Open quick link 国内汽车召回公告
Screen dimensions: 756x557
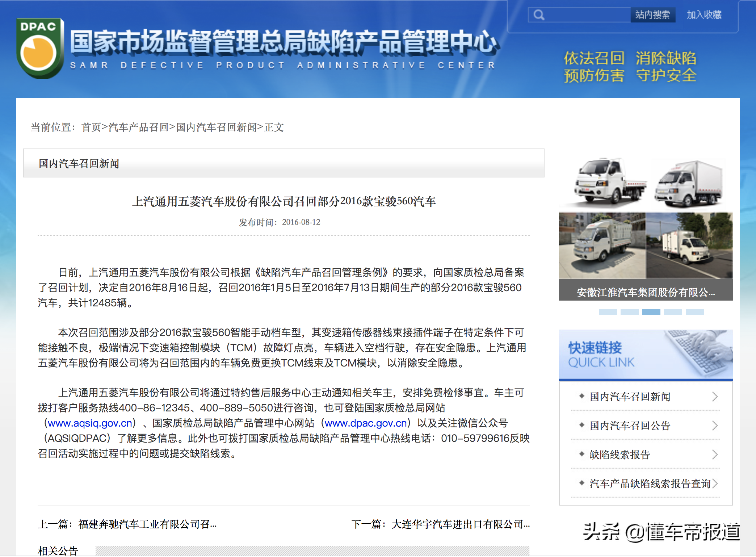pos(630,426)
